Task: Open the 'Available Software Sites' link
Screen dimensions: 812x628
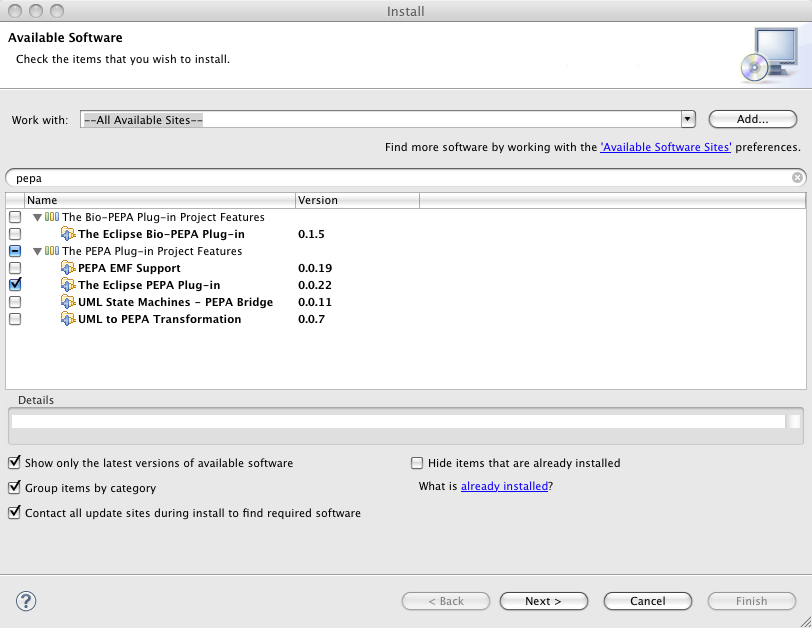Action: (x=665, y=147)
